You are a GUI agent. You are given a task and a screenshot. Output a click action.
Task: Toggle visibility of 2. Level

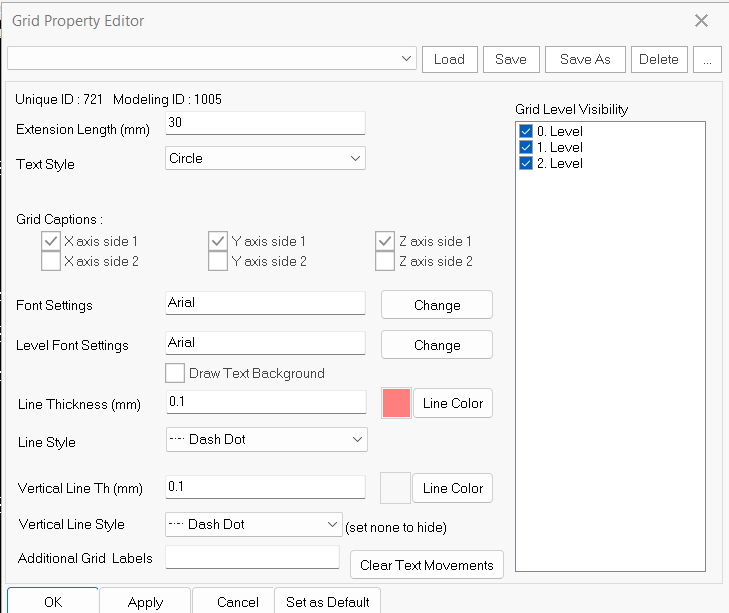click(526, 164)
